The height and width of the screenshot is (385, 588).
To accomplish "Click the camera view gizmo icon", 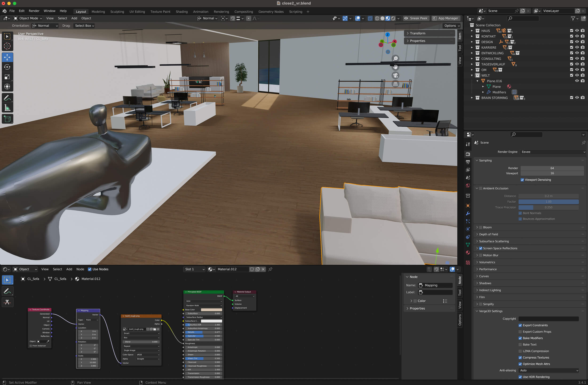I will pos(395,75).
